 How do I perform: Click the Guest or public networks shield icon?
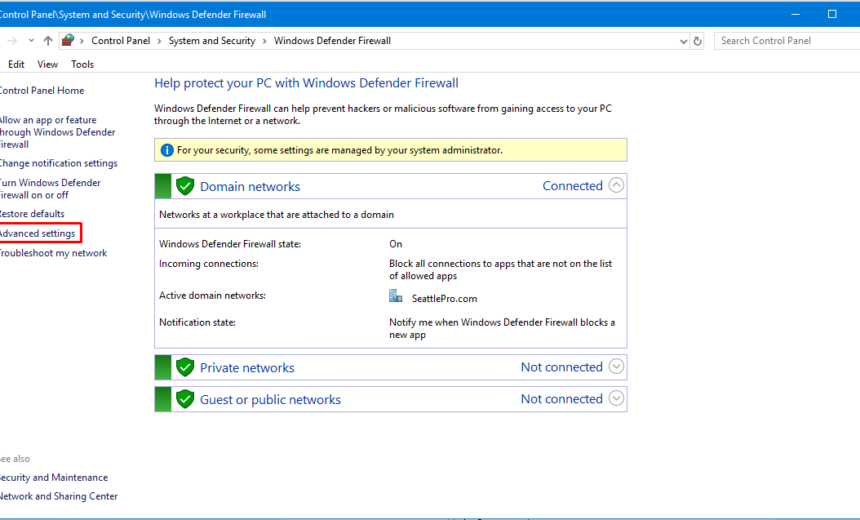[x=185, y=399]
